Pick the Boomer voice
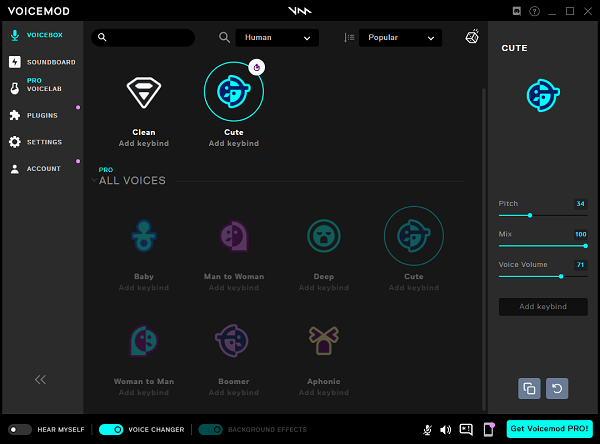 point(233,341)
